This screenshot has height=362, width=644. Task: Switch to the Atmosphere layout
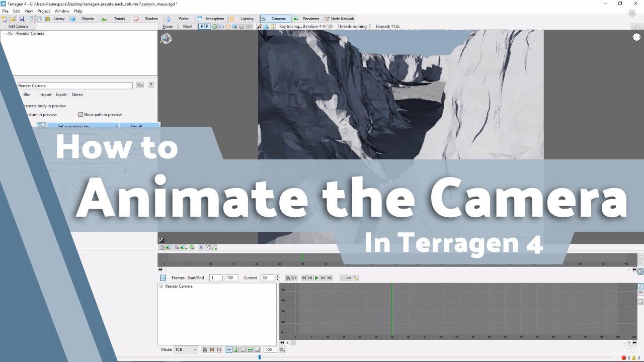211,19
